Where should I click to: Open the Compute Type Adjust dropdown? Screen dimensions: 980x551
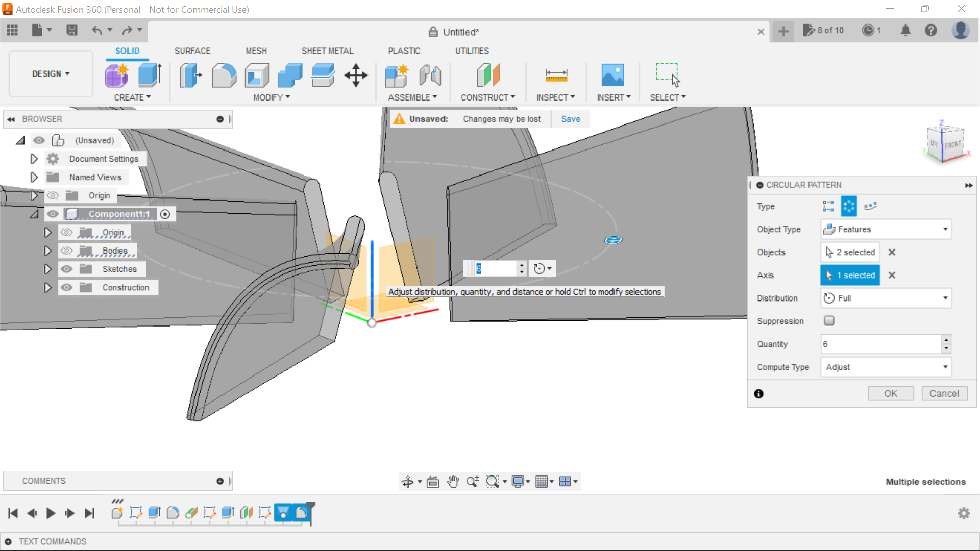click(x=886, y=367)
